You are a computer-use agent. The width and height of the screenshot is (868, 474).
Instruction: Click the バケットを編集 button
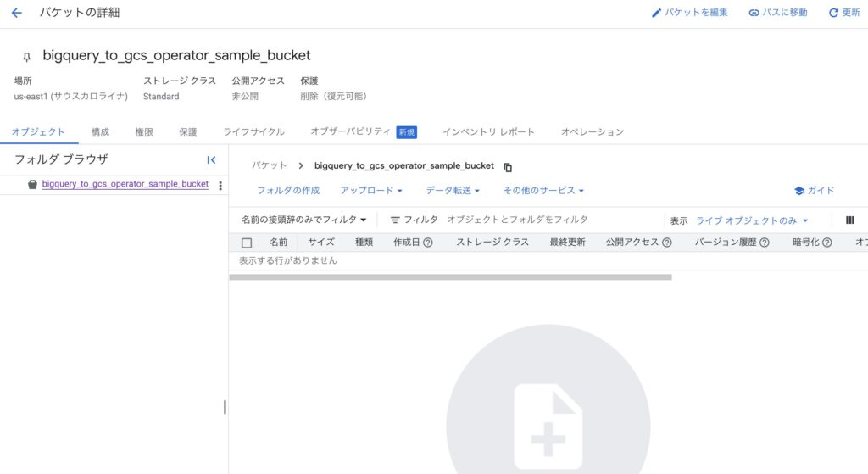[x=689, y=13]
